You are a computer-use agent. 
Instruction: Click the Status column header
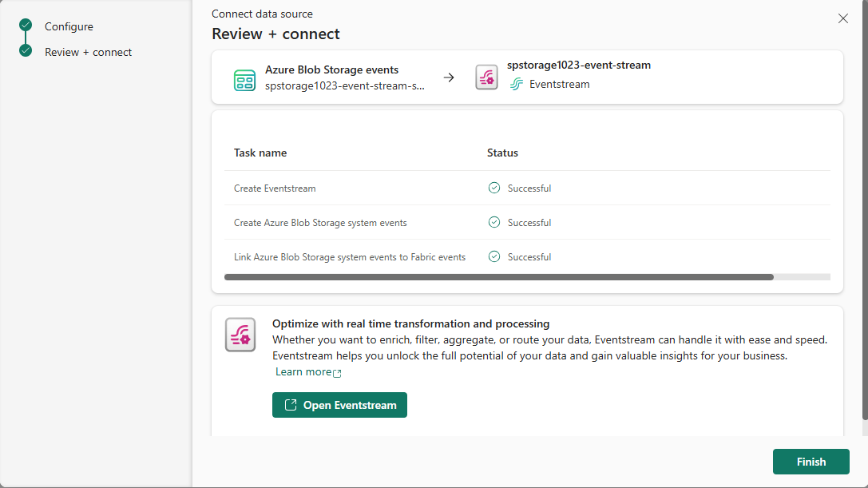502,153
